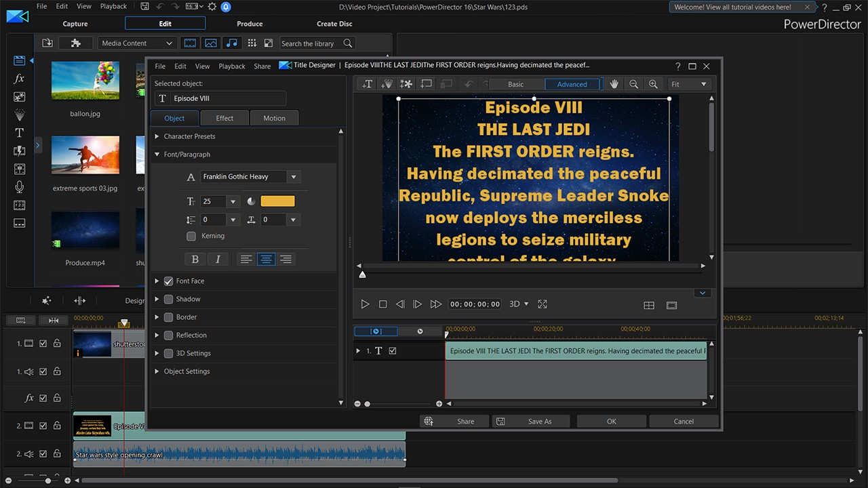Open full-screen preview in Title Designer
Image resolution: width=868 pixels, height=488 pixels.
(x=542, y=304)
